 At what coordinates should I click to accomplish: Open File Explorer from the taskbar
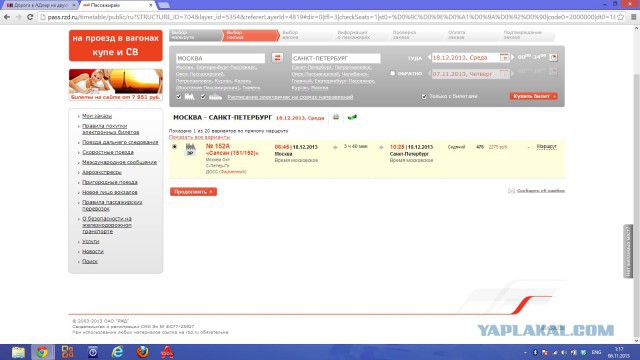coord(18,352)
